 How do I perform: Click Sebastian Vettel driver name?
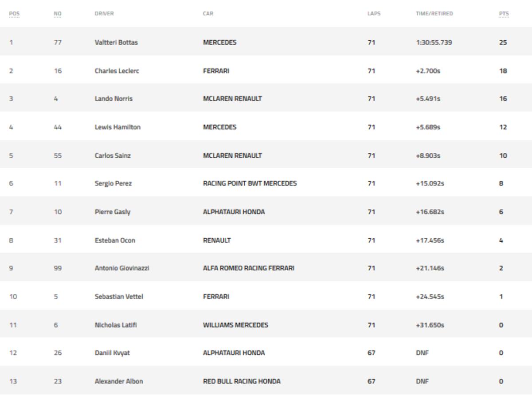coord(119,296)
